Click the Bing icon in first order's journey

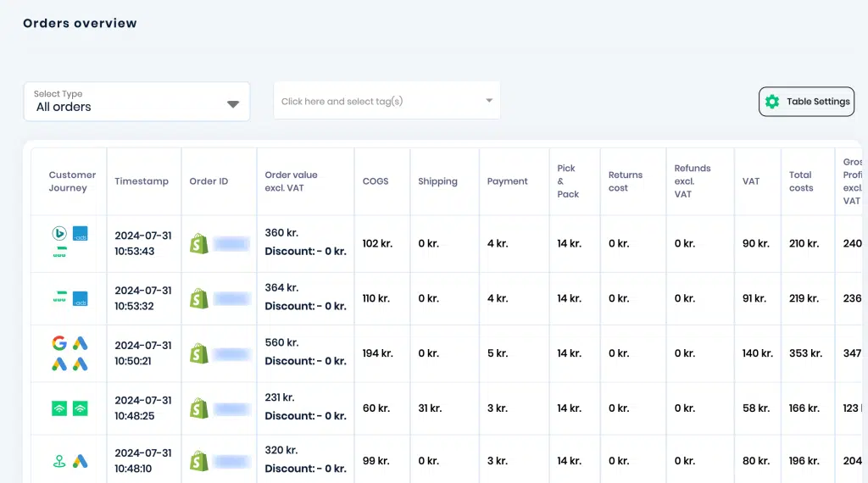59,234
